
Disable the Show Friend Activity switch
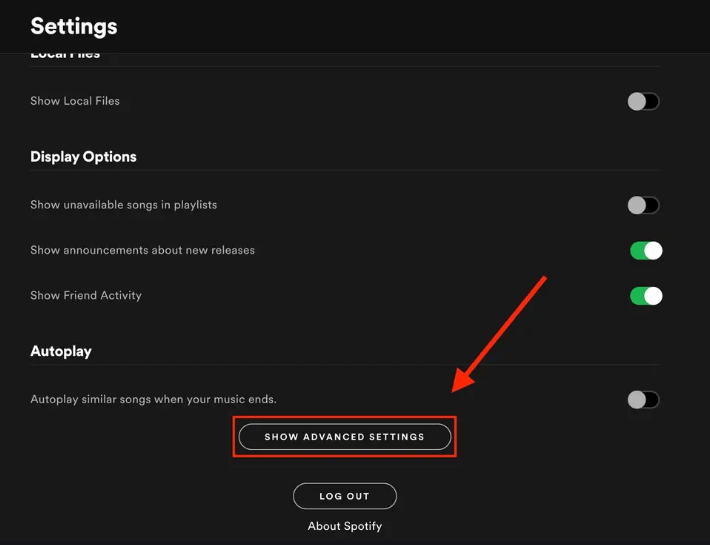[646, 296]
